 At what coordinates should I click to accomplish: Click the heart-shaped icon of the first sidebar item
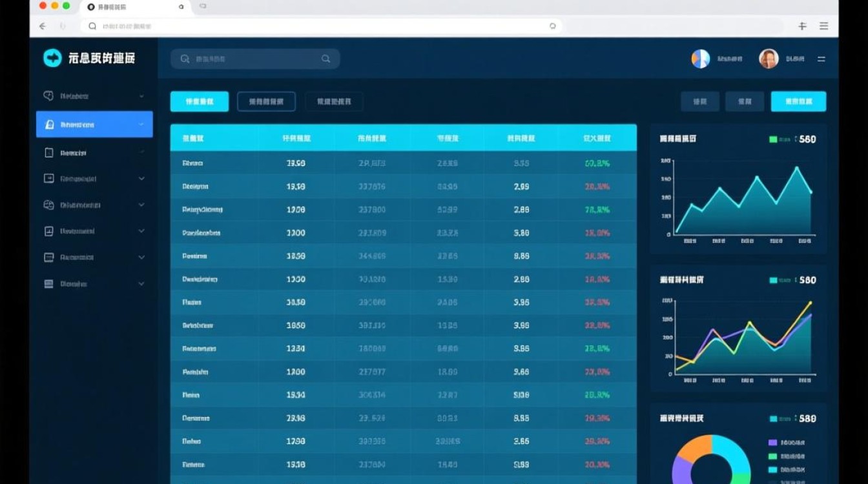48,96
